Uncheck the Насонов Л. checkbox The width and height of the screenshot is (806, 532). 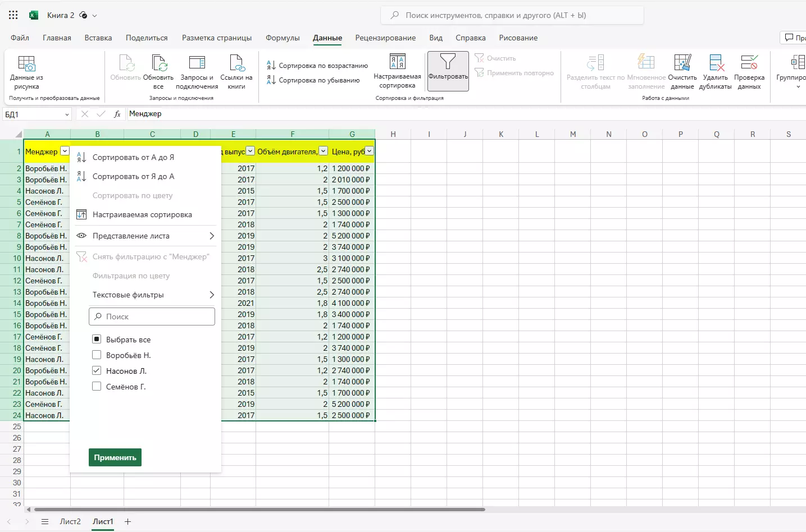(97, 371)
